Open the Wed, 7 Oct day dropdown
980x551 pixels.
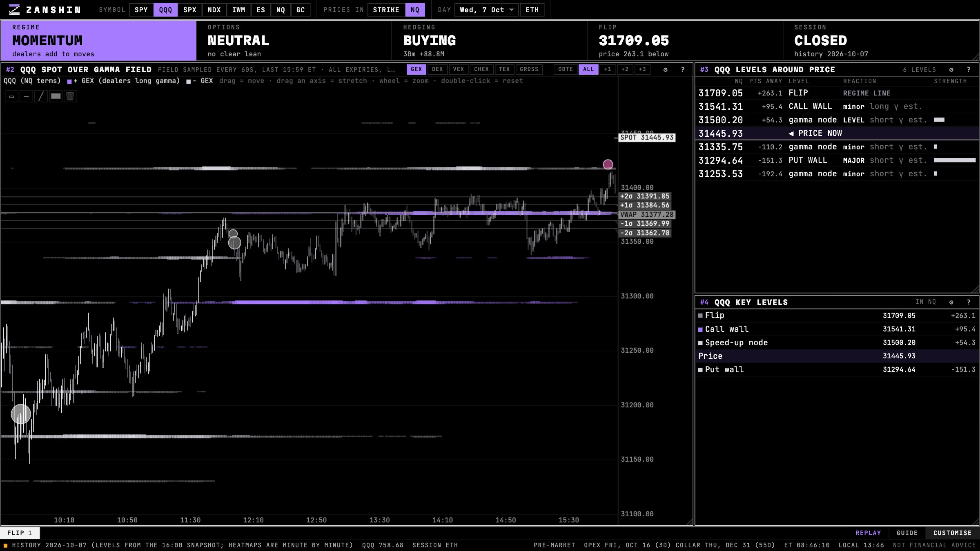486,10
